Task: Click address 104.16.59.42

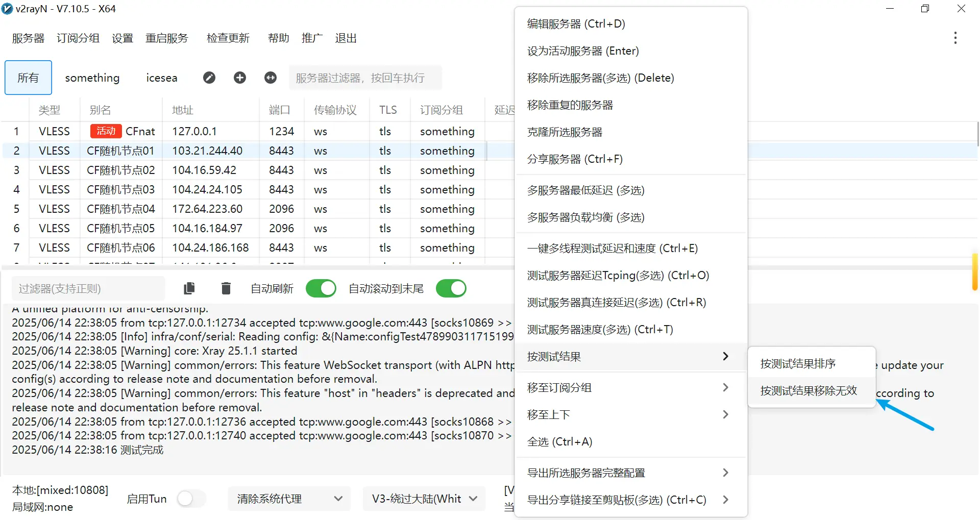Action: [x=204, y=170]
